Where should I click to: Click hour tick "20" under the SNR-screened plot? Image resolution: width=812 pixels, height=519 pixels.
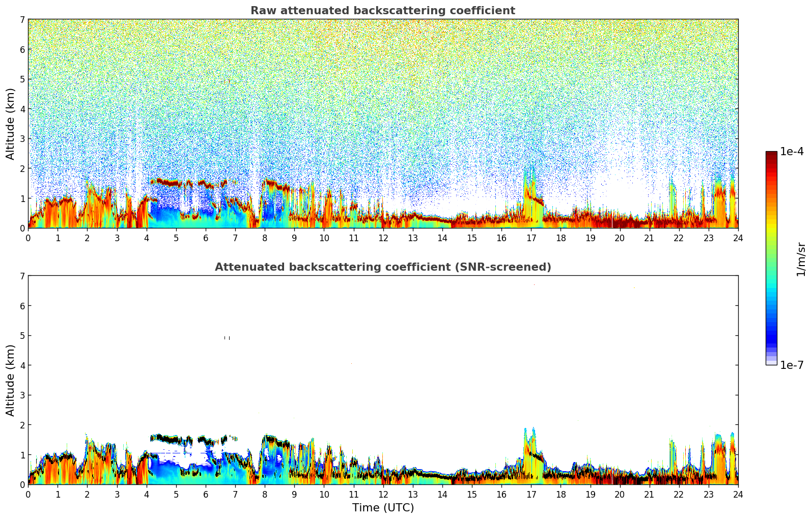point(620,494)
